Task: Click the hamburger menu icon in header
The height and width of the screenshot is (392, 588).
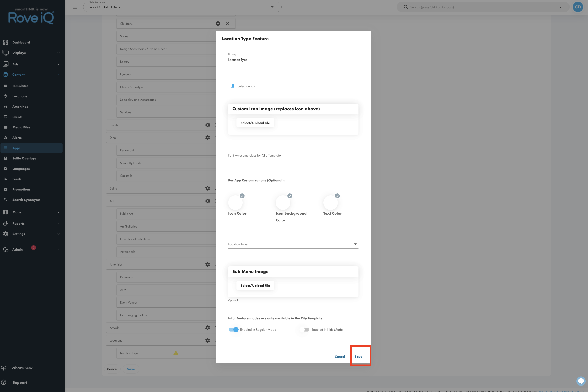Action: point(75,7)
